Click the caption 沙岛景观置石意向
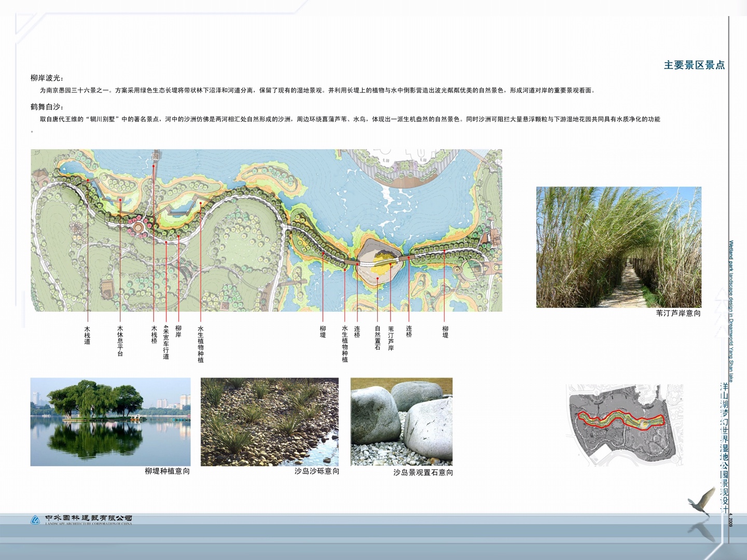747x560 pixels. (423, 472)
